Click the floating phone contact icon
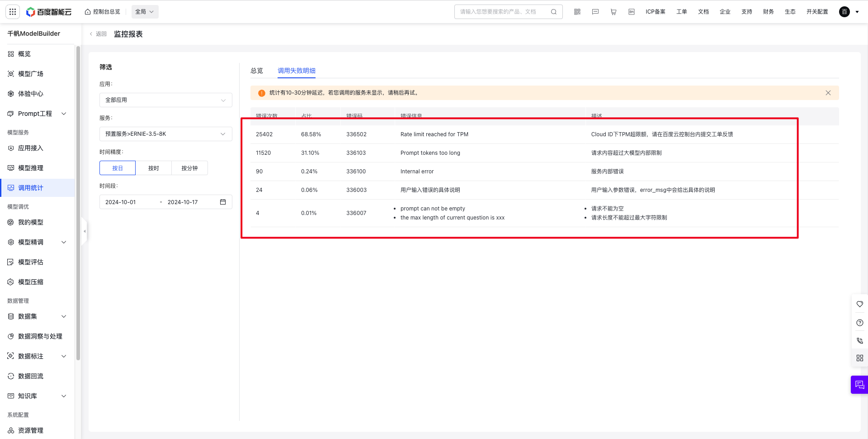 (860, 340)
